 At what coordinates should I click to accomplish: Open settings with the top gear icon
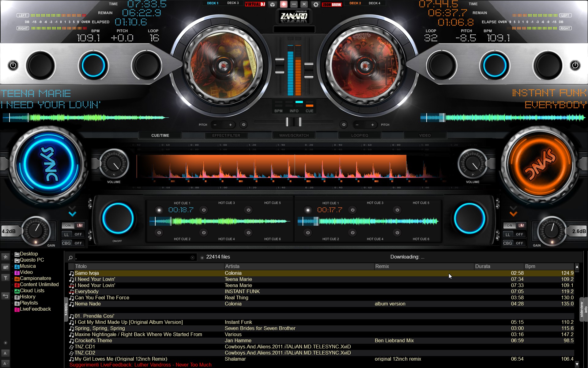click(x=316, y=4)
